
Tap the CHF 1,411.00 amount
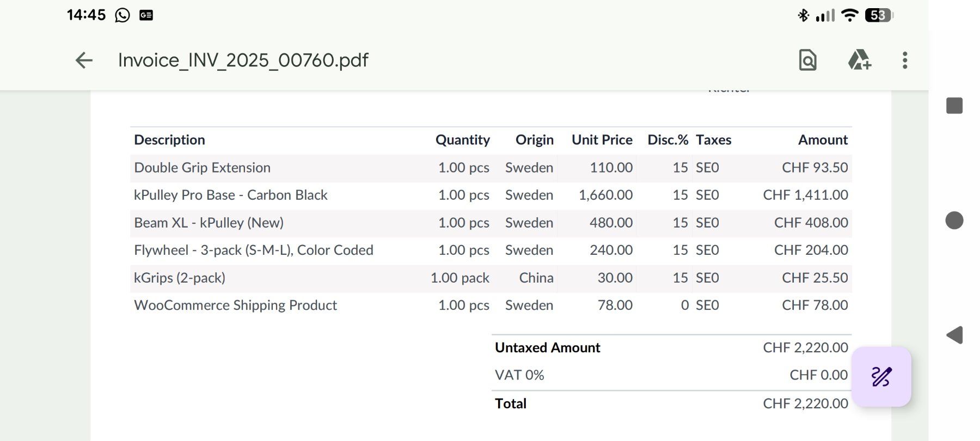[x=806, y=195]
